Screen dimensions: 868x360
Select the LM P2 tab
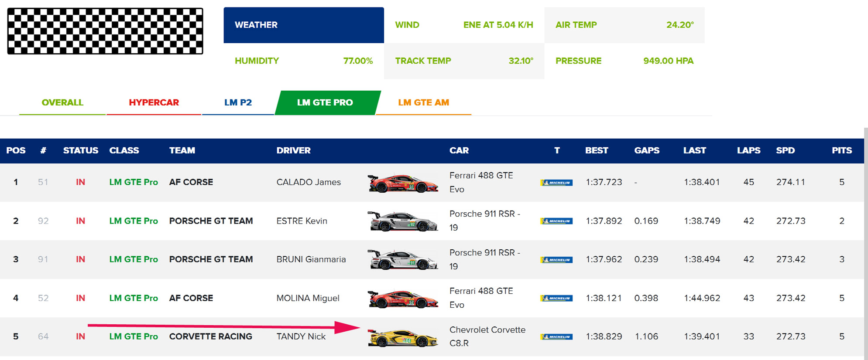point(238,102)
